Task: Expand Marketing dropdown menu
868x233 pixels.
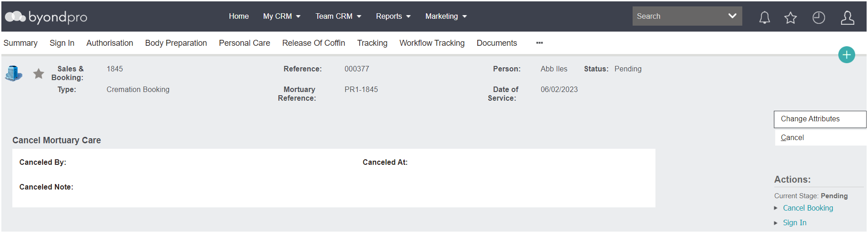Action: (x=446, y=16)
